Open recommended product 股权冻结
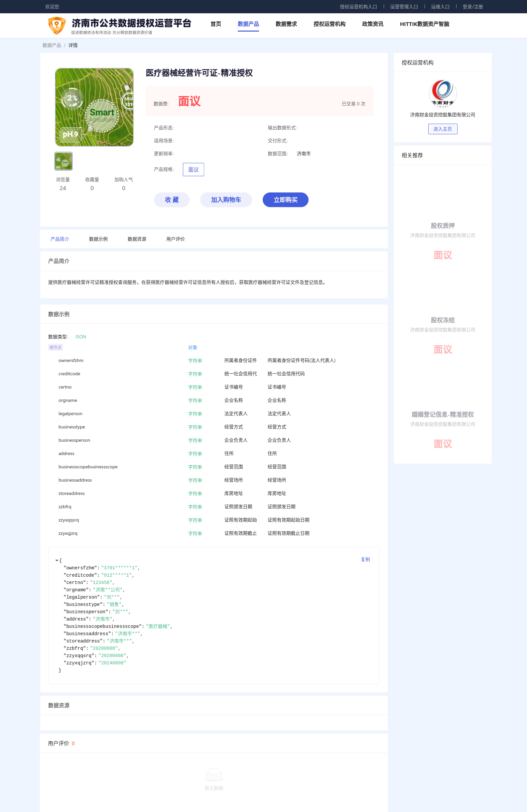The image size is (527, 812). click(442, 320)
